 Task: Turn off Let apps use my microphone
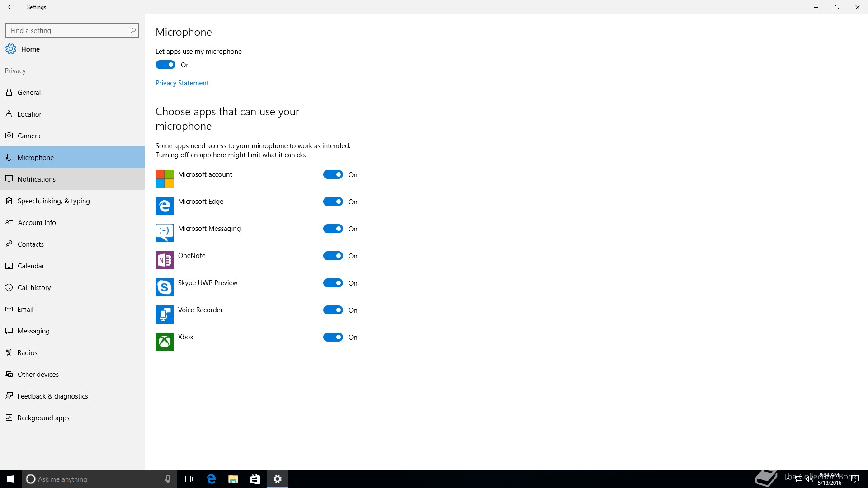(165, 65)
